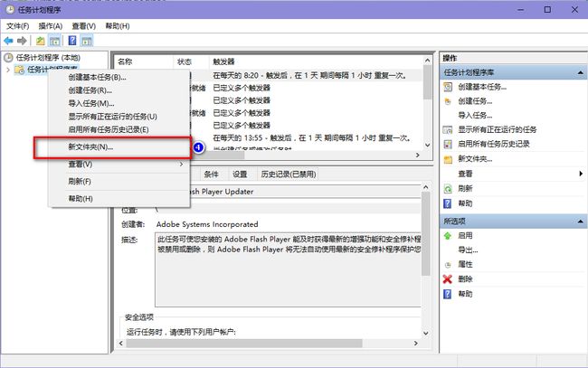Click the green 启用 arrow icon
The width and height of the screenshot is (588, 368).
448,236
